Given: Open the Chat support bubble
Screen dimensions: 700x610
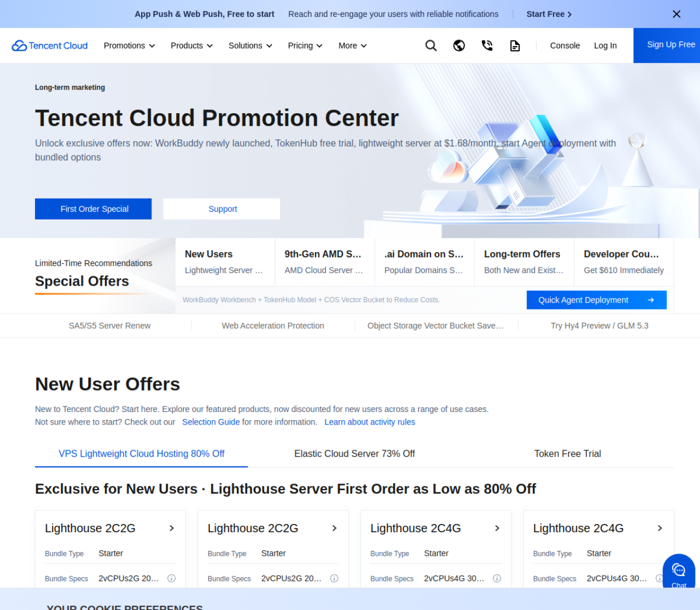Looking at the screenshot, I should point(679,572).
